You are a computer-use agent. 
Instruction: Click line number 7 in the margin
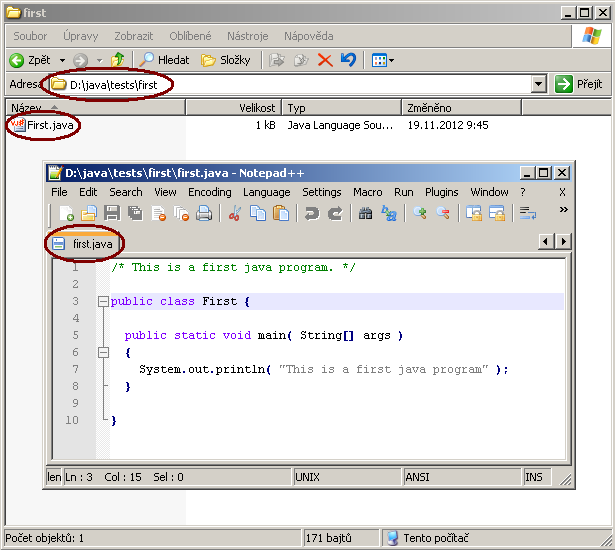tap(75, 369)
